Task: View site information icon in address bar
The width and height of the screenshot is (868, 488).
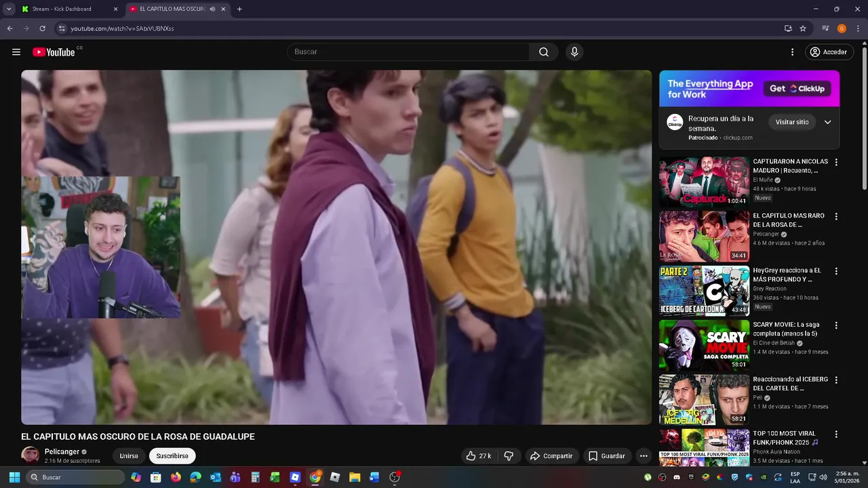Action: tap(62, 28)
